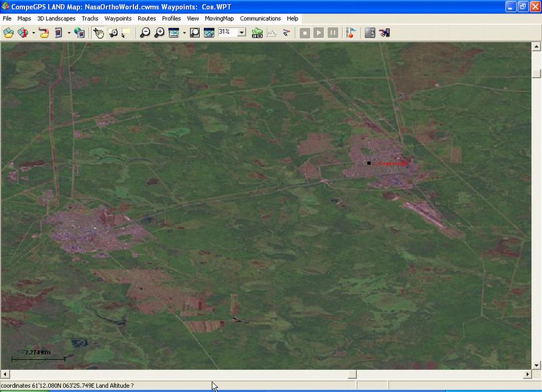The image size is (542, 392).
Task: Click the Open Route icon with the red arrow
Action: (44, 32)
